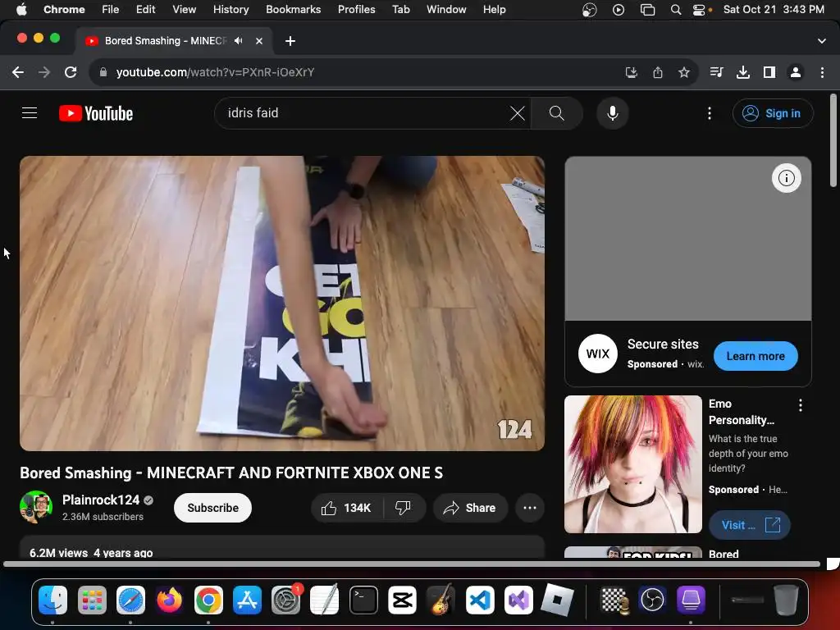Screen dimensions: 840x630
Task: Open YouTube settings three-dot menu
Action: tap(710, 113)
